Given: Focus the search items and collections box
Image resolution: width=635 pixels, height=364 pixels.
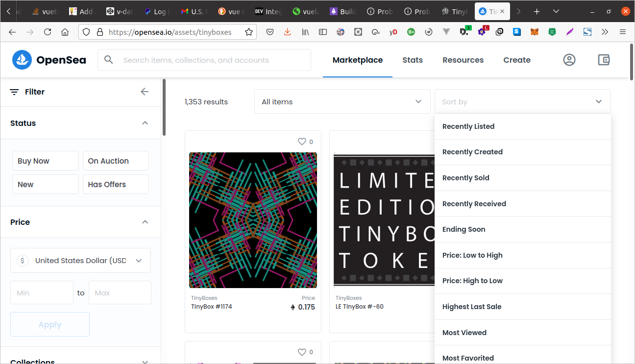Looking at the screenshot, I should point(204,60).
